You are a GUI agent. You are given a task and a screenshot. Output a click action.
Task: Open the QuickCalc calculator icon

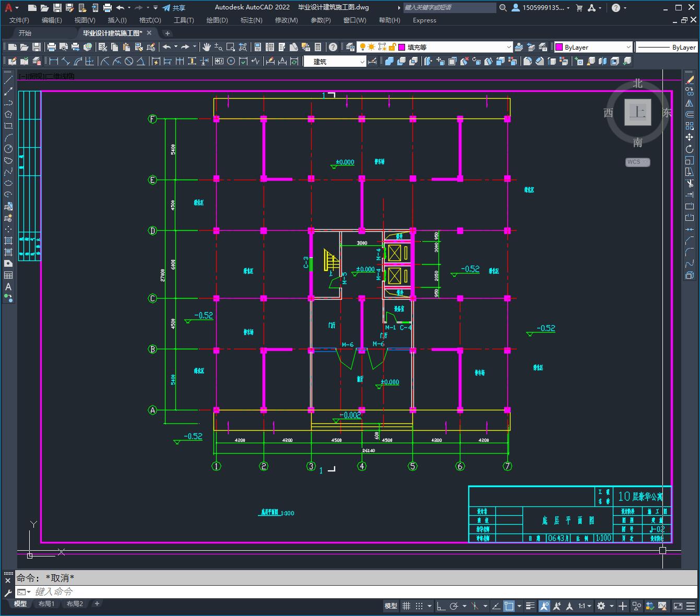(x=318, y=47)
